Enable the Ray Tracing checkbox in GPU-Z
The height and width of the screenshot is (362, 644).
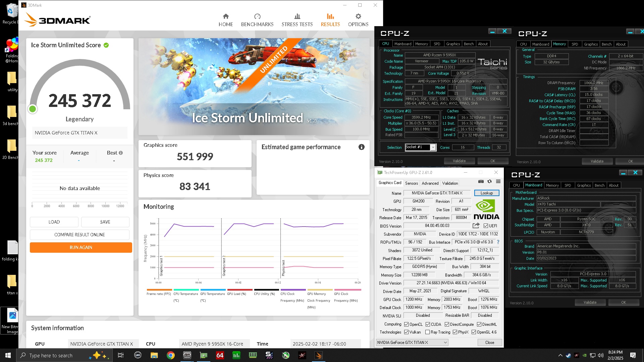point(427,332)
